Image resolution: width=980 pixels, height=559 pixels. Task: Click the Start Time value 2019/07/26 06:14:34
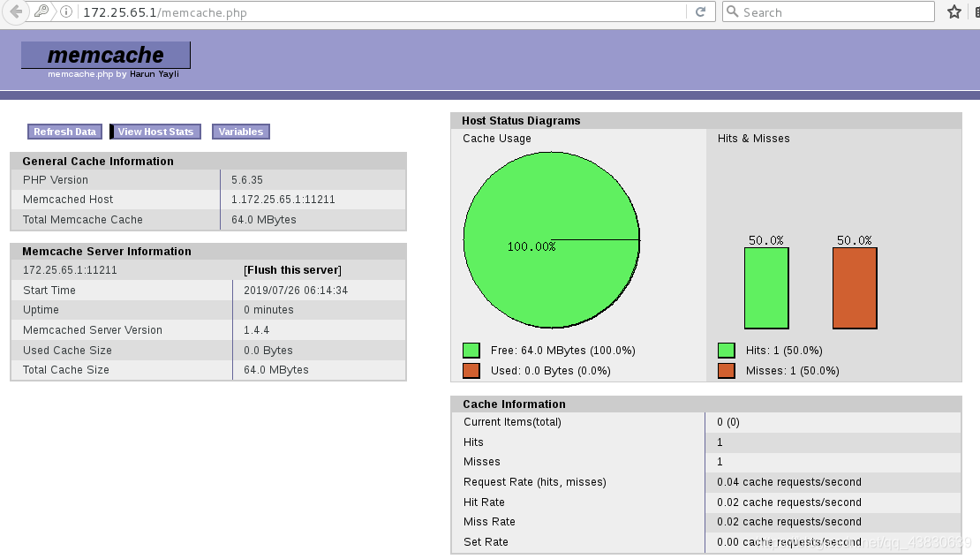(296, 291)
